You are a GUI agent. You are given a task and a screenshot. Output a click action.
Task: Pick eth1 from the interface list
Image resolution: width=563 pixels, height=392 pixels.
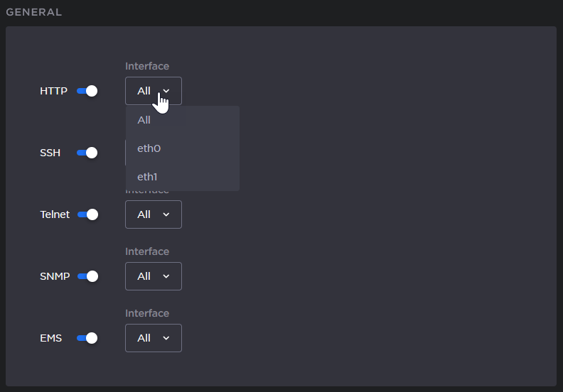pyautogui.click(x=149, y=177)
